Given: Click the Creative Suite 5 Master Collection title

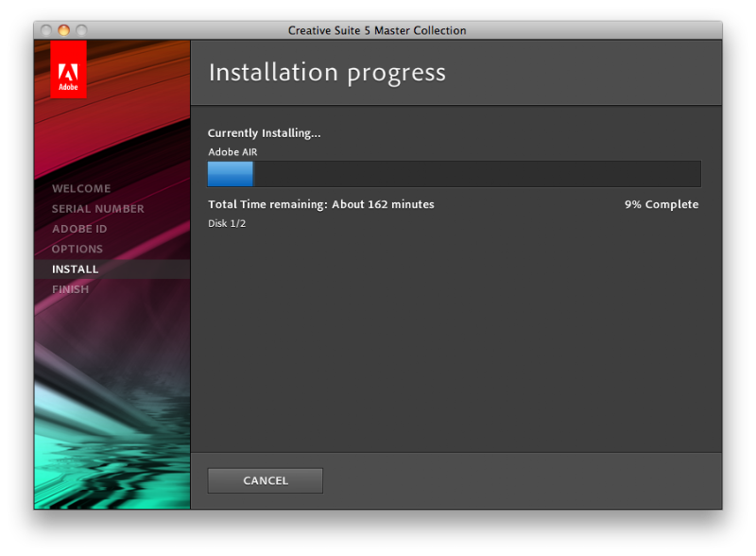Looking at the screenshot, I should click(377, 30).
